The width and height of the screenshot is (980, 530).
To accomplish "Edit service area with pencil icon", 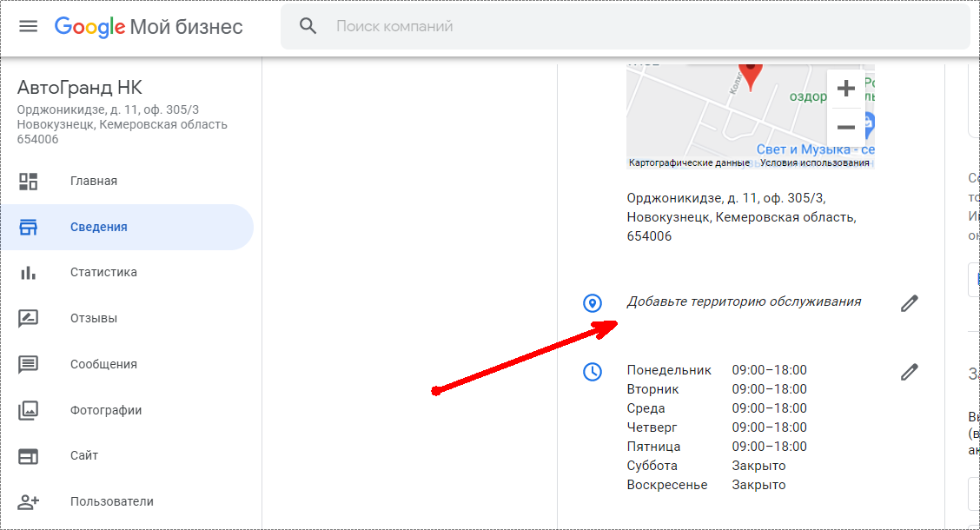I will pyautogui.click(x=910, y=303).
